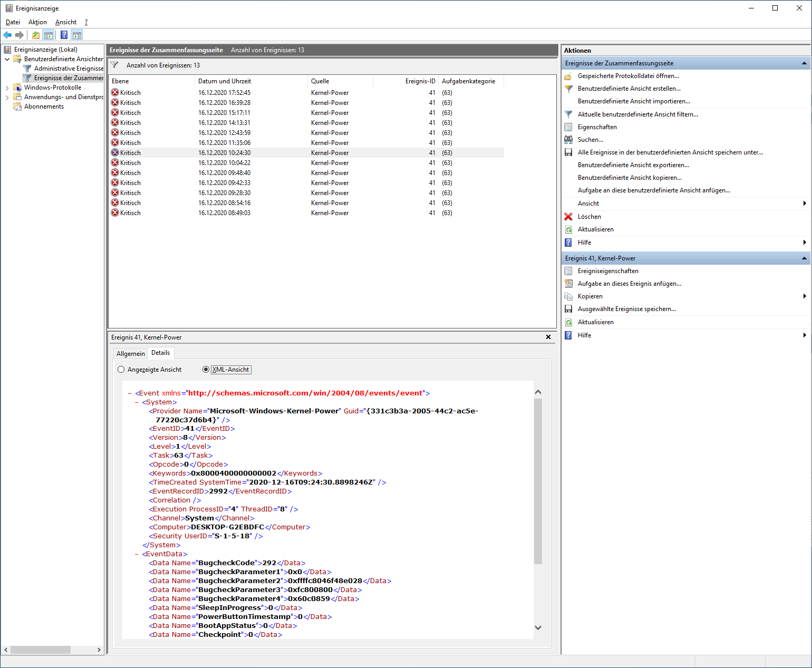Collapse the Ereignis 41, Kernel-Power actions section

(x=804, y=258)
